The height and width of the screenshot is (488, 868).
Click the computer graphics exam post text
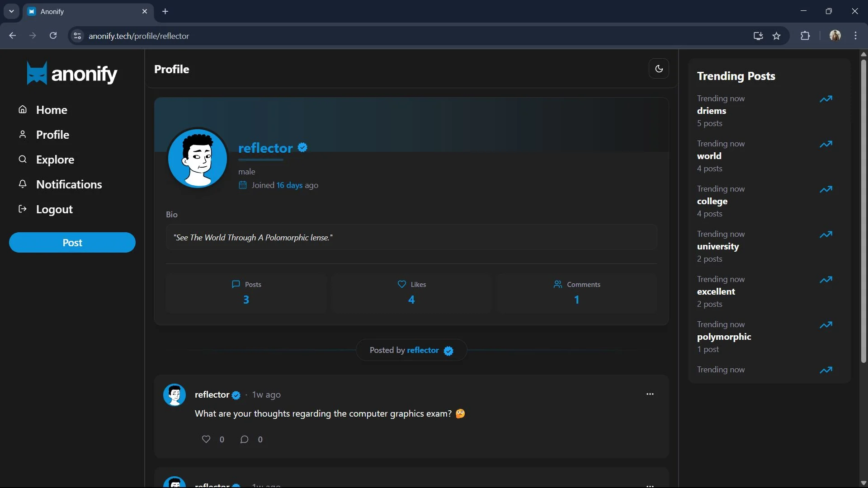[x=330, y=413]
